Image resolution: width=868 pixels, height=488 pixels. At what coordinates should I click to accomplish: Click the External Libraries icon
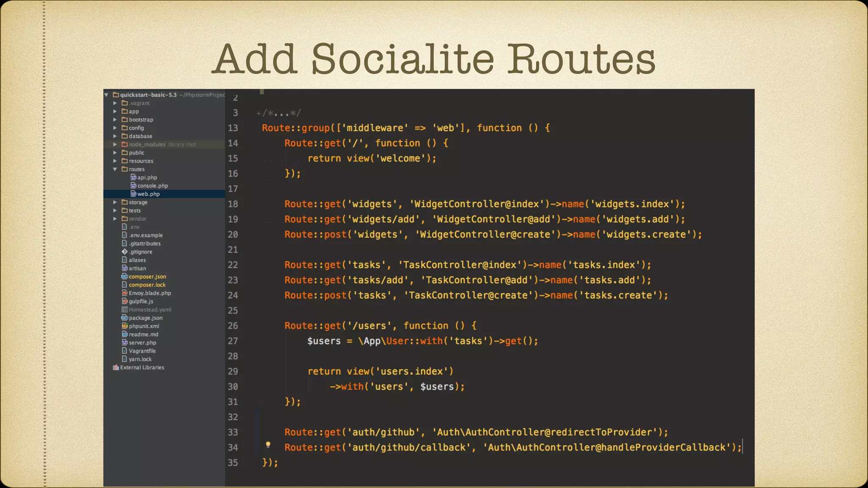116,367
